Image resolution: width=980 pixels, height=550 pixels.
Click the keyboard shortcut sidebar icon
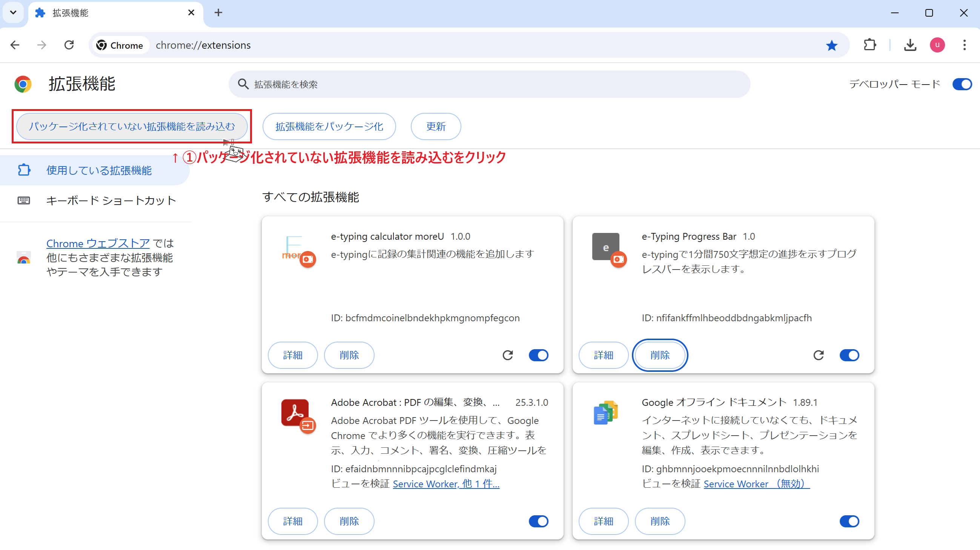click(24, 200)
